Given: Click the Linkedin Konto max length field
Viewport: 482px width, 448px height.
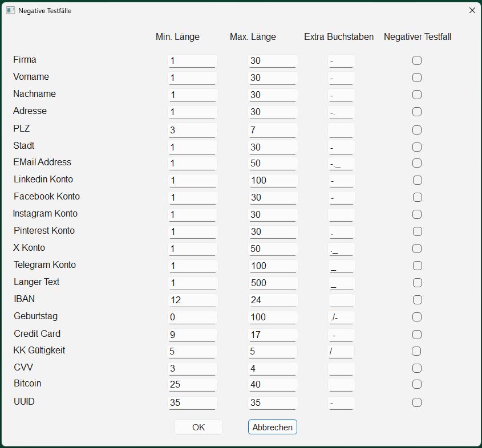Looking at the screenshot, I should [x=273, y=181].
